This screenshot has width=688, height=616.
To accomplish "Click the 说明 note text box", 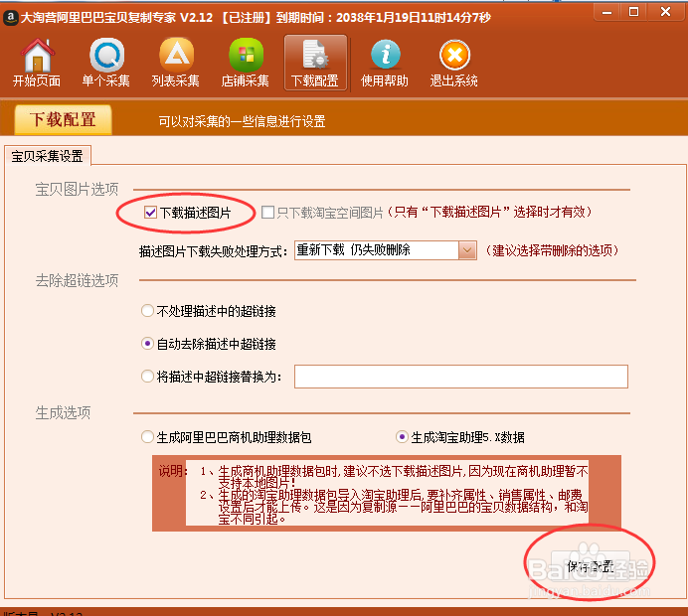I will click(387, 493).
